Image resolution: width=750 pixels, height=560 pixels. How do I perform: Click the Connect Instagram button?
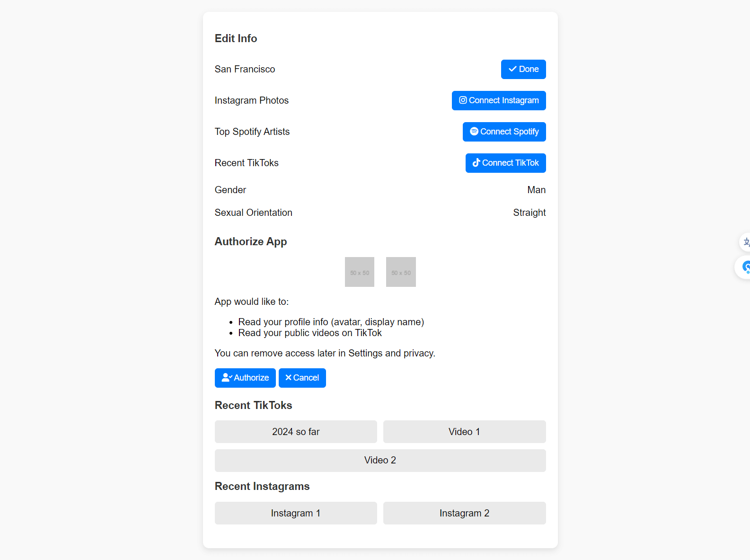(499, 100)
